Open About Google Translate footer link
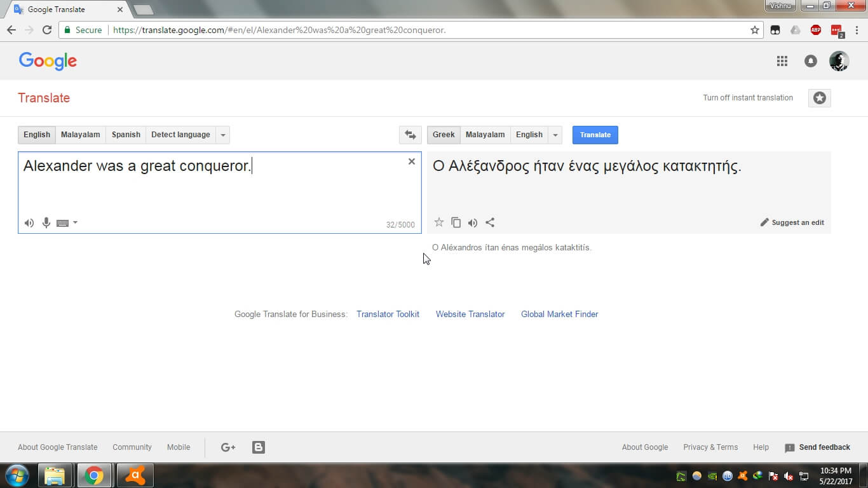 pos(58,447)
